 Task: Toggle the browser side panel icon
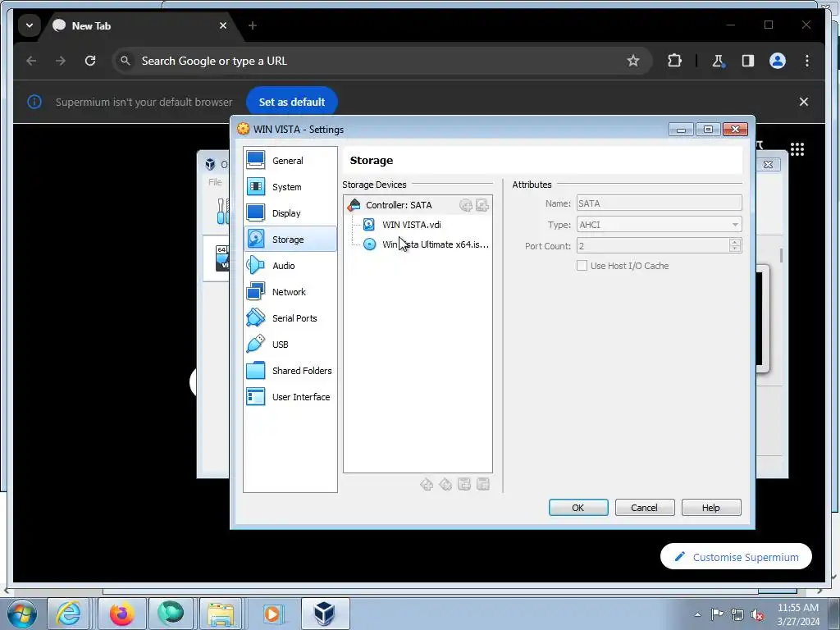tap(748, 61)
